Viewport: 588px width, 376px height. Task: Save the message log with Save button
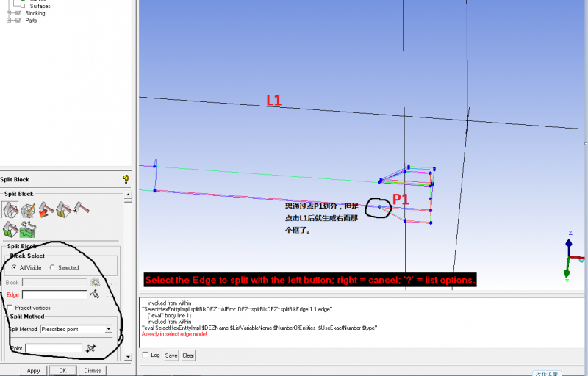[171, 355]
